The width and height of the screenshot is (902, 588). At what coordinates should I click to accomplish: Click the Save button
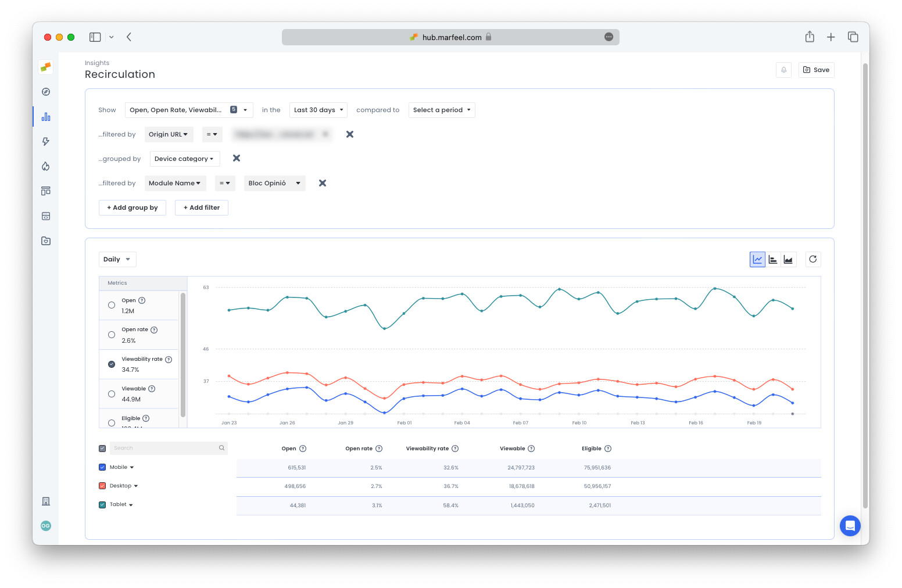coord(816,70)
